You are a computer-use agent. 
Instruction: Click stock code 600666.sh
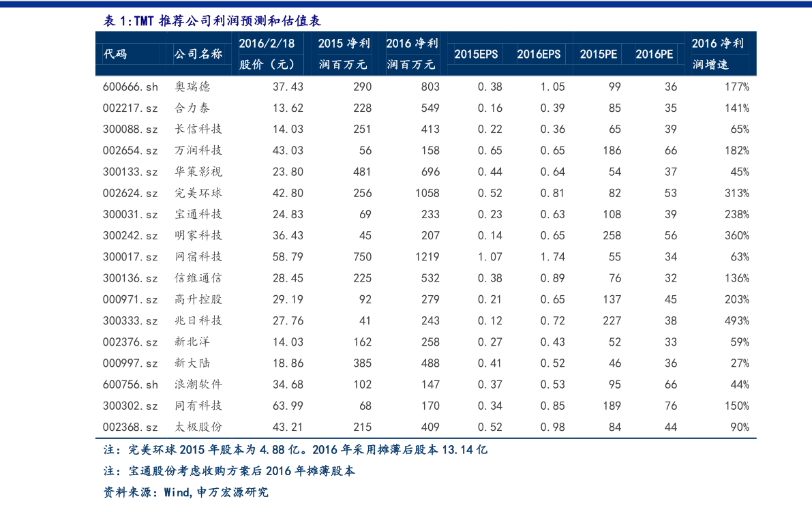[x=130, y=87]
